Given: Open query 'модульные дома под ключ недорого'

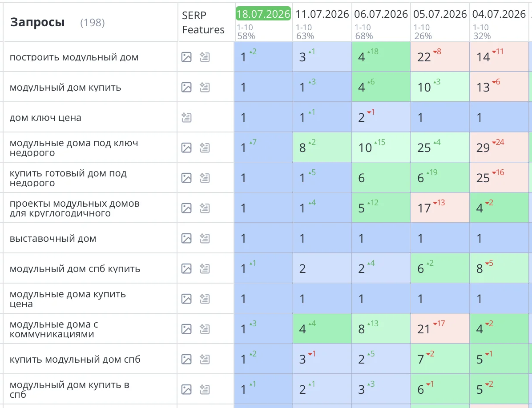Looking at the screenshot, I should (x=74, y=148).
